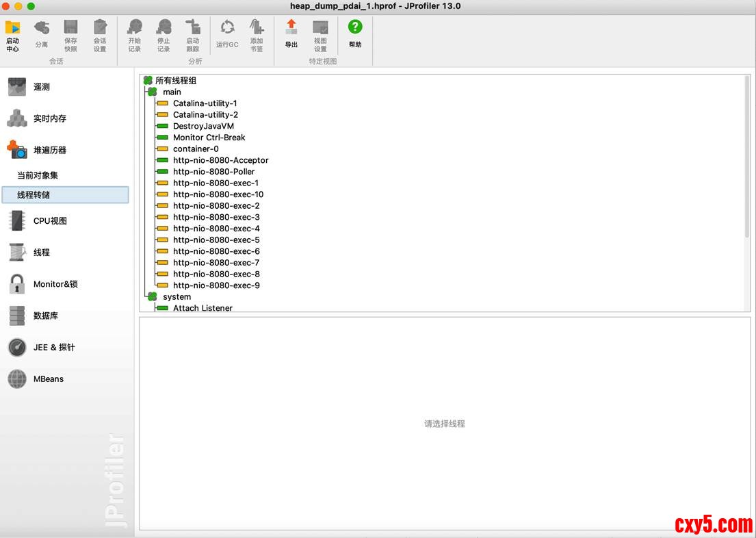Click the Add Bookmark (添加书签) icon

(x=257, y=35)
